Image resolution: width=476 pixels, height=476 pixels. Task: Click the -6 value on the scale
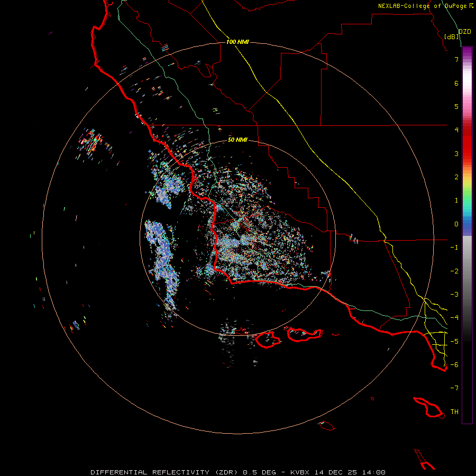(x=454, y=365)
